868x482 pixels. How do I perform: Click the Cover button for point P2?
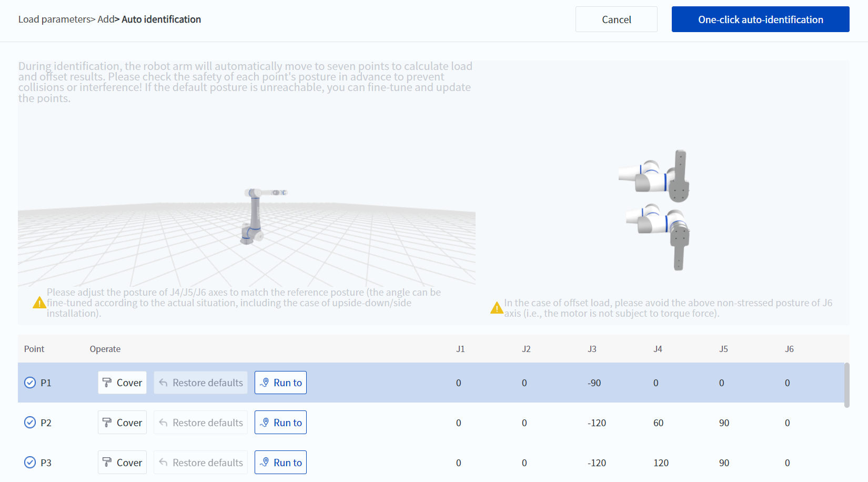click(122, 423)
